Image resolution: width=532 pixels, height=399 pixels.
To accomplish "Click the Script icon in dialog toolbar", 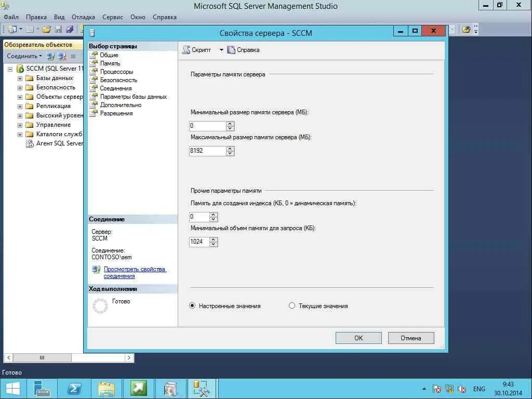I will click(x=187, y=50).
